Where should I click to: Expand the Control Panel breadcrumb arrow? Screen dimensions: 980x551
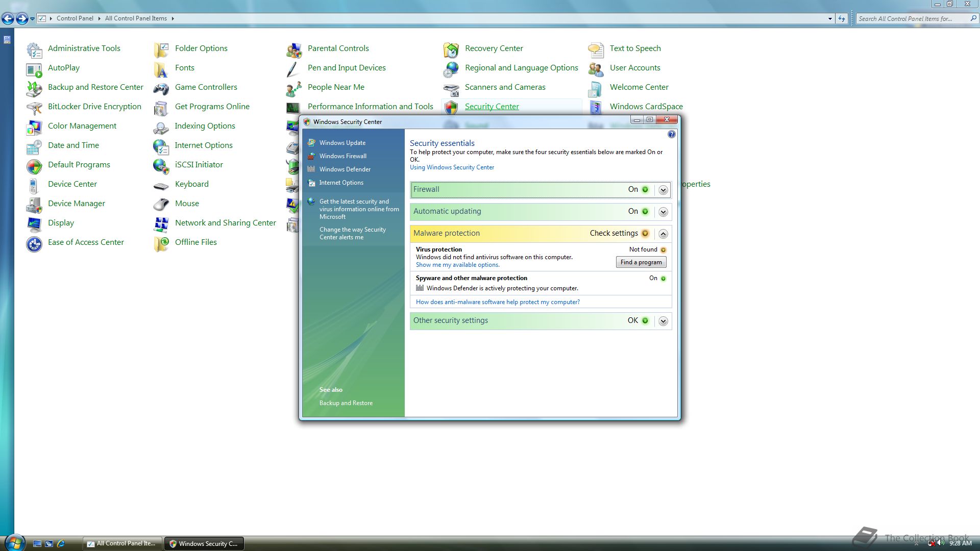99,18
